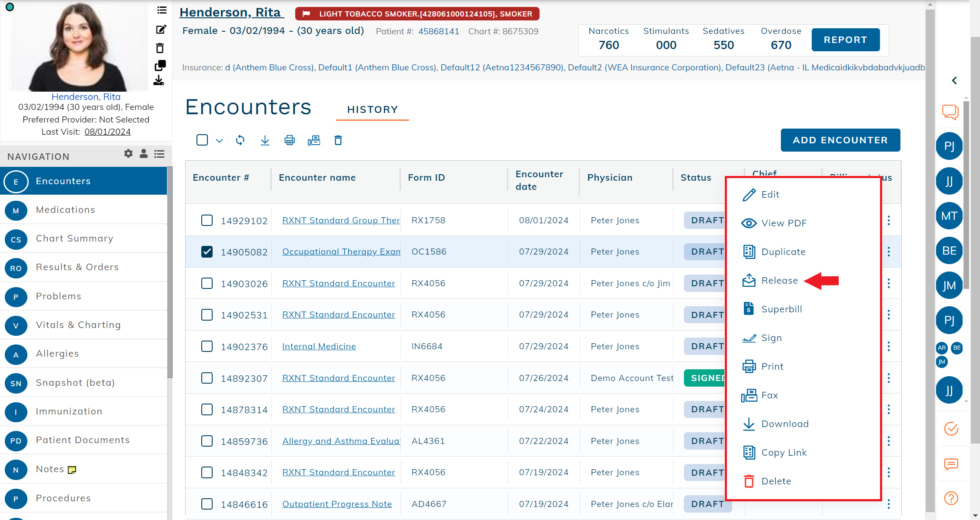
Task: Click the trash icon in encounters toolbar
Action: 338,140
